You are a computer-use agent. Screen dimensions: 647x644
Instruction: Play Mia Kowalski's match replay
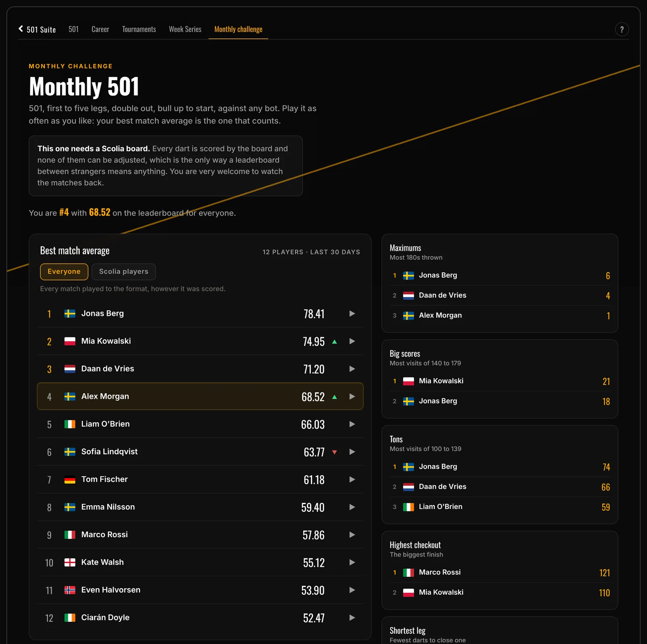tap(352, 341)
